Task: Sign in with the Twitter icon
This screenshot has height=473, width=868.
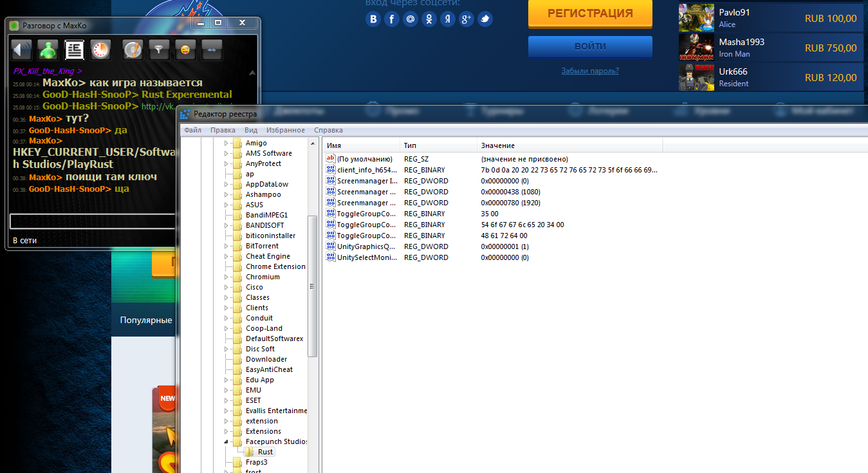Action: click(x=485, y=19)
